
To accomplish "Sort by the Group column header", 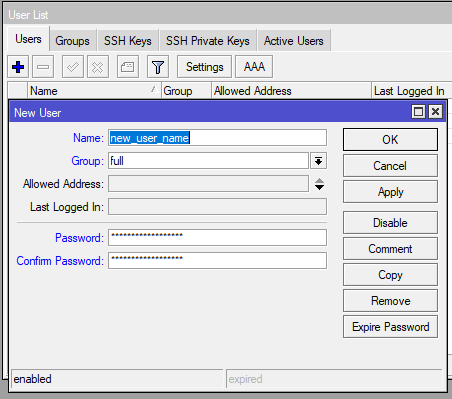I will coord(186,91).
